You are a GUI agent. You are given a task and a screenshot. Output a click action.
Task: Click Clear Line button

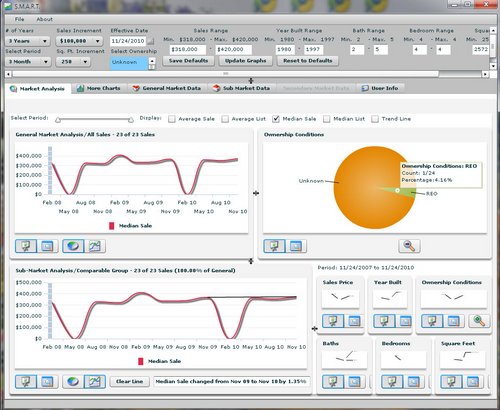[x=129, y=381]
